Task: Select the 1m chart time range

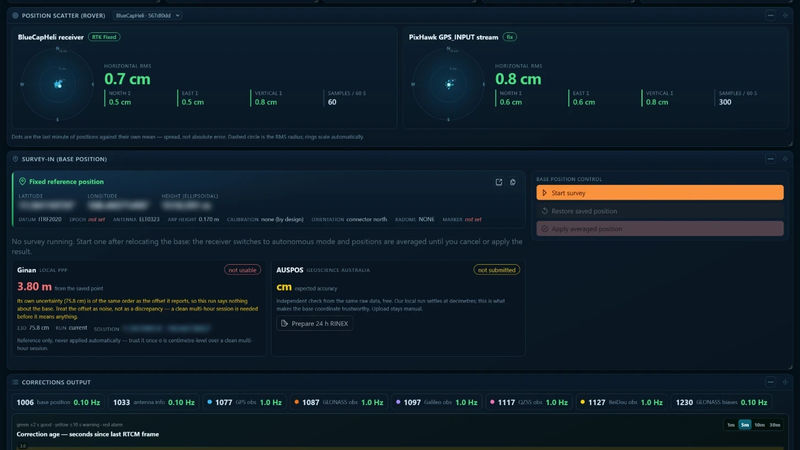Action: (x=731, y=425)
